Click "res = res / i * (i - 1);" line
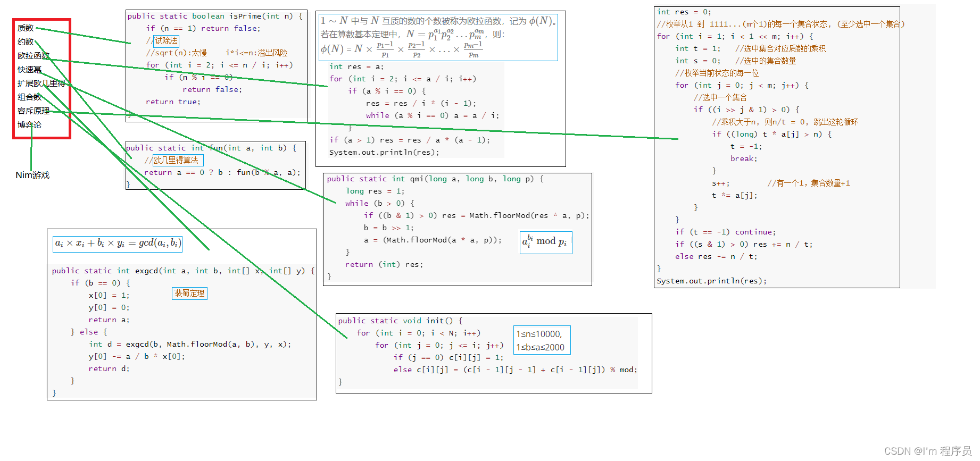The width and height of the screenshot is (980, 461). pyautogui.click(x=421, y=103)
